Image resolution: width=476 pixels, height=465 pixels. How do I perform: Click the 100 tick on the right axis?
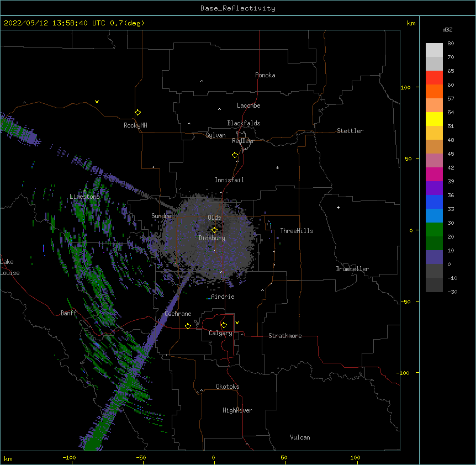(x=405, y=87)
